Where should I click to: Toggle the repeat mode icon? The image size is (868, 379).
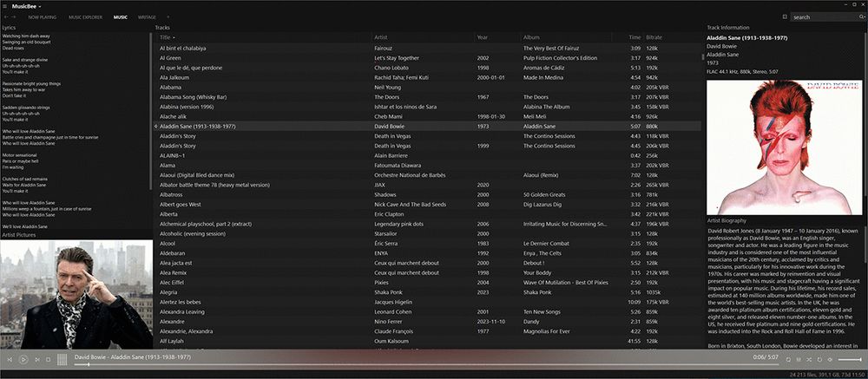coord(819,360)
